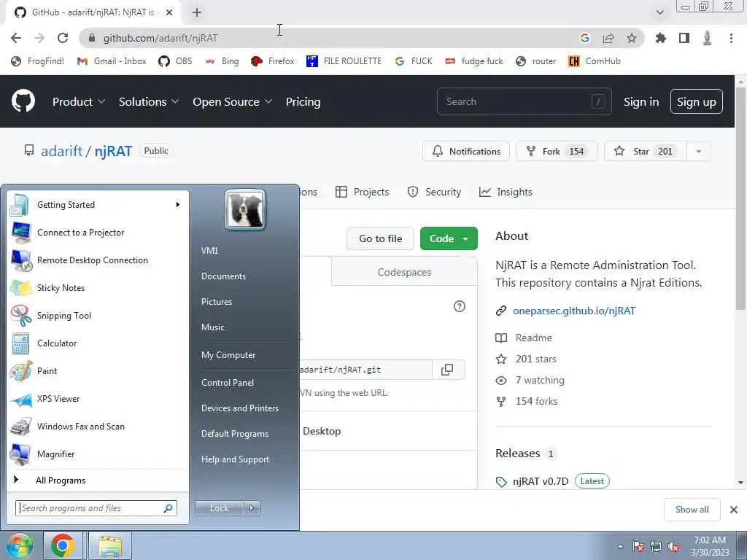The width and height of the screenshot is (747, 560).
Task: Open Windows Explorer from taskbar
Action: coord(110,545)
